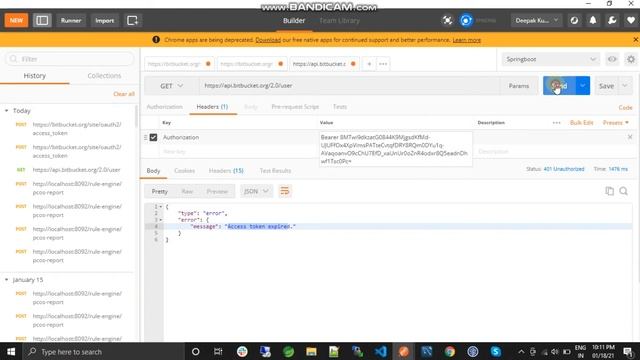The height and width of the screenshot is (360, 640).
Task: Open Visual Studio Code from taskbar
Action: pos(380,352)
